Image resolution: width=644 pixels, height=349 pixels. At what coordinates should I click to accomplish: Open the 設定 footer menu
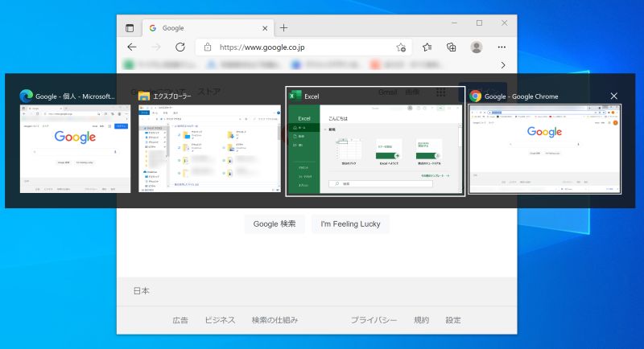(453, 320)
